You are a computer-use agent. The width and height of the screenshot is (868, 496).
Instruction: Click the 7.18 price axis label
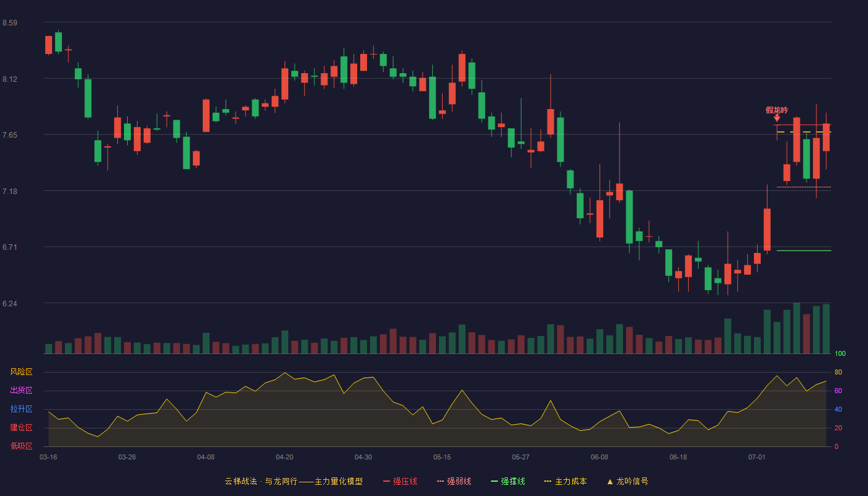tap(10, 192)
